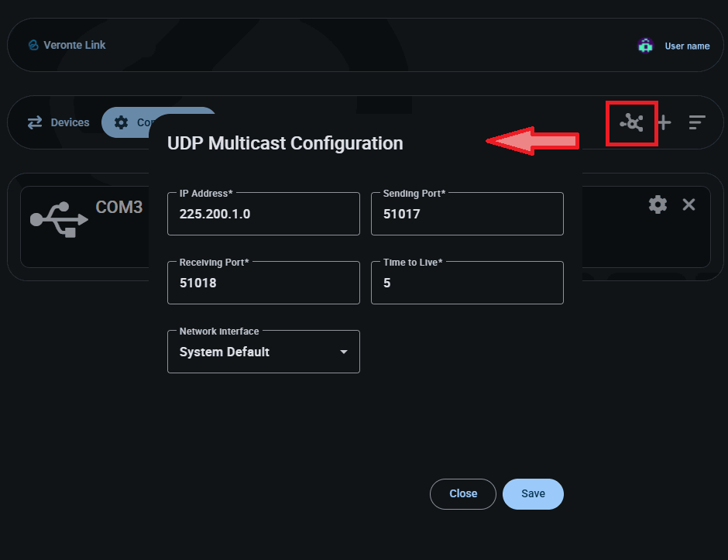Screen dimensions: 728x560
Task: Click the Devices swap-arrows icon
Action: (x=35, y=122)
